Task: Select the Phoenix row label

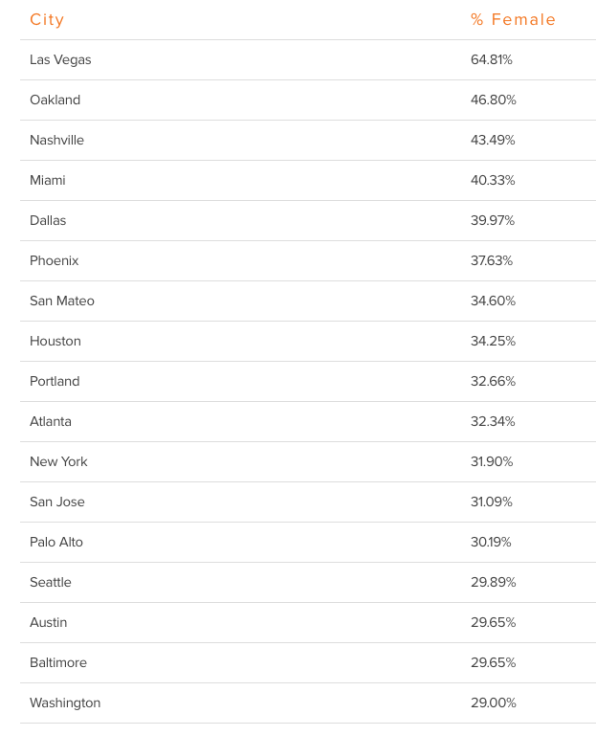Action: (x=54, y=261)
